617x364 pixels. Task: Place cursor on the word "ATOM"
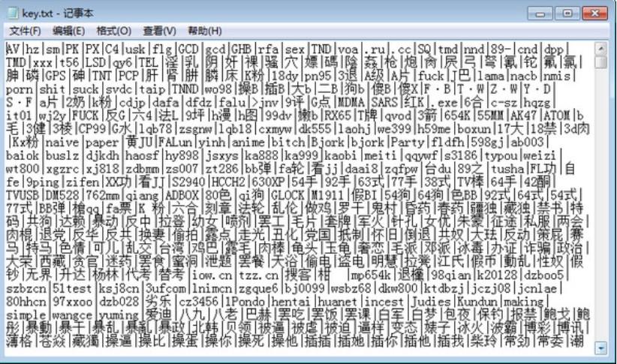coord(556,116)
